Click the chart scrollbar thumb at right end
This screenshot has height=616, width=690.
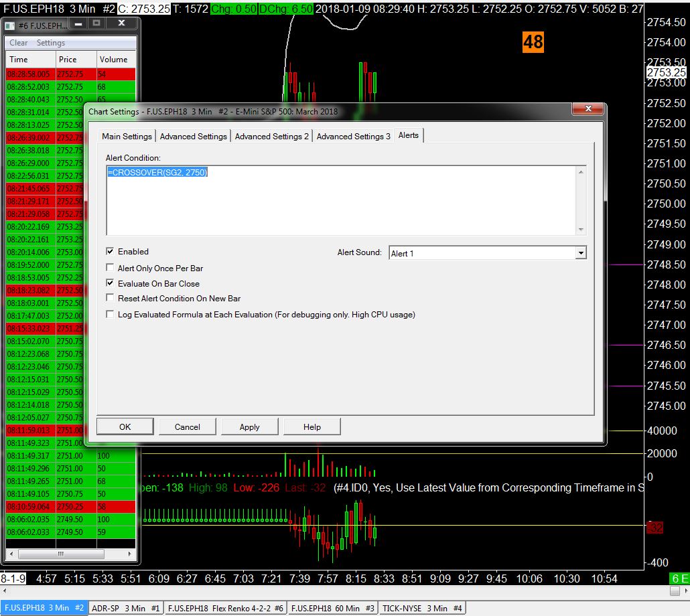click(x=675, y=591)
